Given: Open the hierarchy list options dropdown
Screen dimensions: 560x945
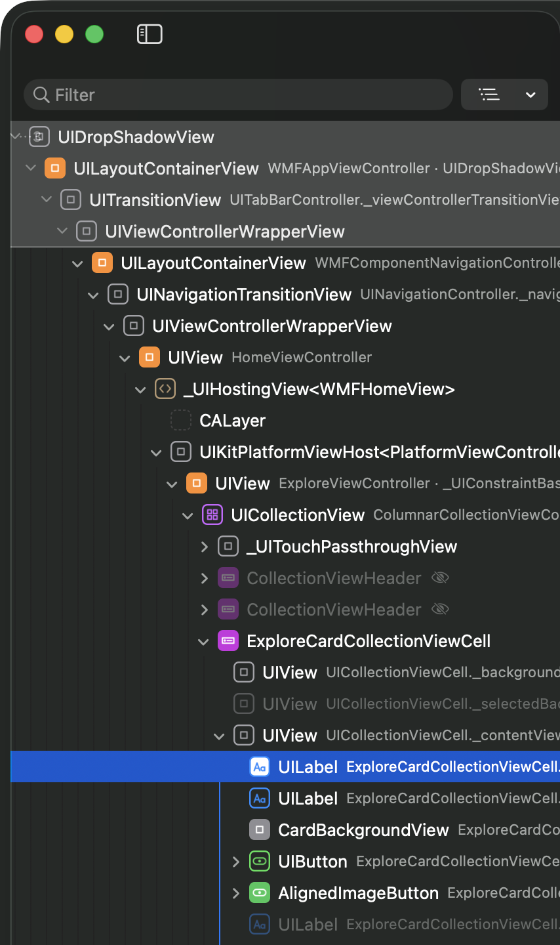Looking at the screenshot, I should pyautogui.click(x=530, y=94).
